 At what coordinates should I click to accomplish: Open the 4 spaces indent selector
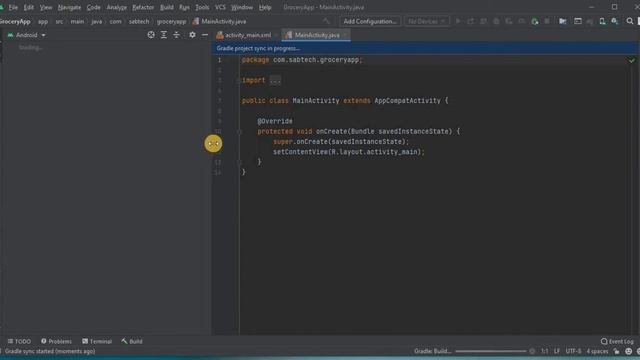click(597, 351)
